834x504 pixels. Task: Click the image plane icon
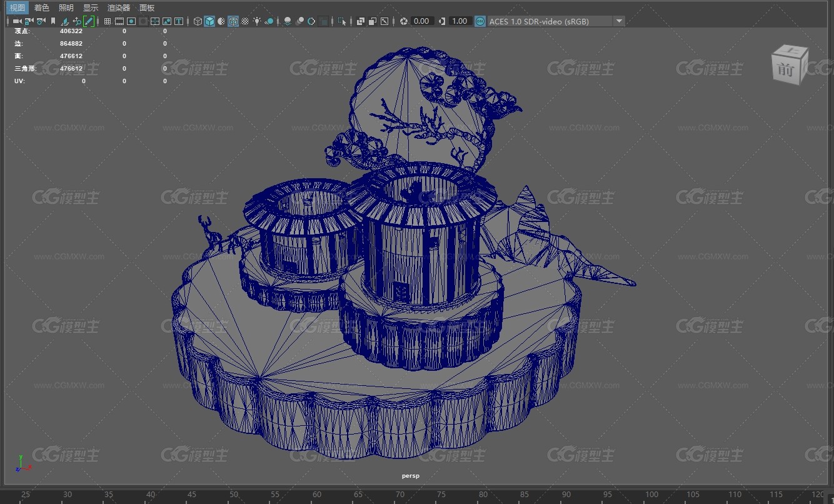coord(65,21)
